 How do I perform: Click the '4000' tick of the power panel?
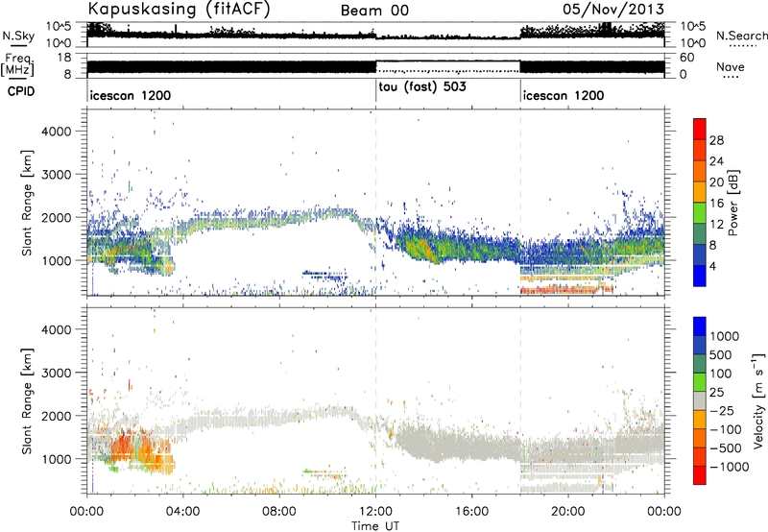[56, 132]
